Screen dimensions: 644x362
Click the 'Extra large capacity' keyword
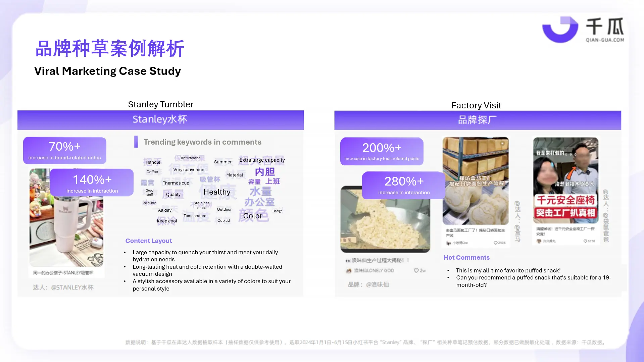[262, 160]
